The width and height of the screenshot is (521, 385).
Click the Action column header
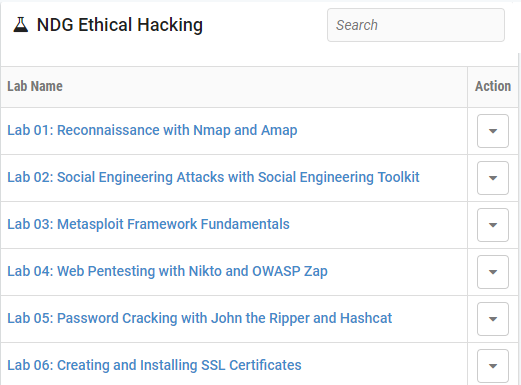pos(493,86)
